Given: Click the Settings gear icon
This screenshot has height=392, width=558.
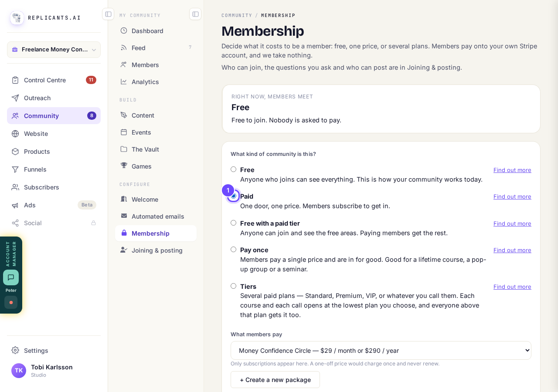Looking at the screenshot, I should click(x=15, y=350).
